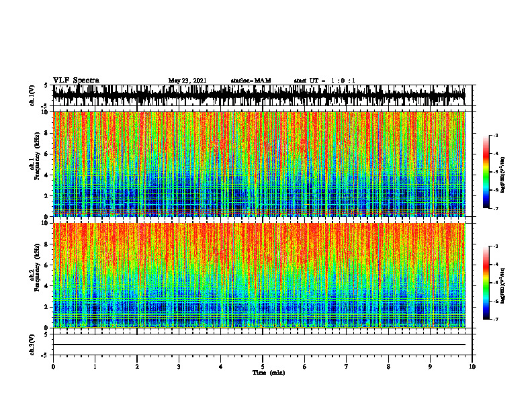Click the "8" tick on the time axis

coord(388,367)
